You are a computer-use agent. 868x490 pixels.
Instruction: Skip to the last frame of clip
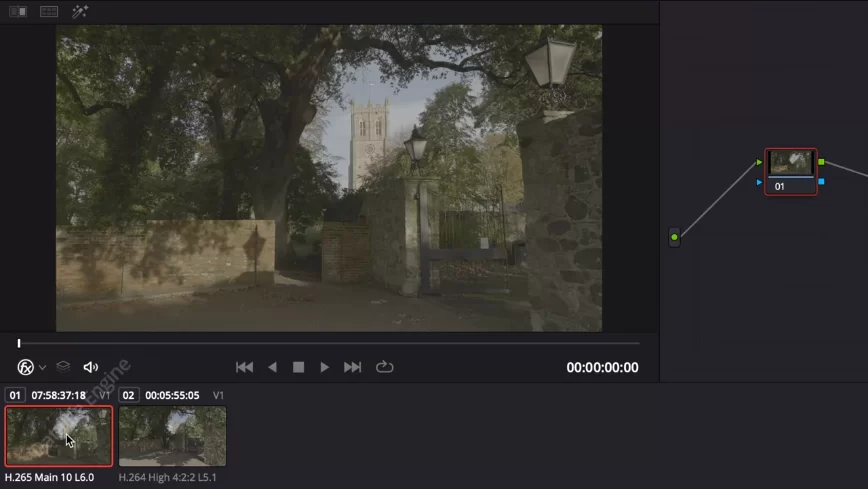coord(352,367)
